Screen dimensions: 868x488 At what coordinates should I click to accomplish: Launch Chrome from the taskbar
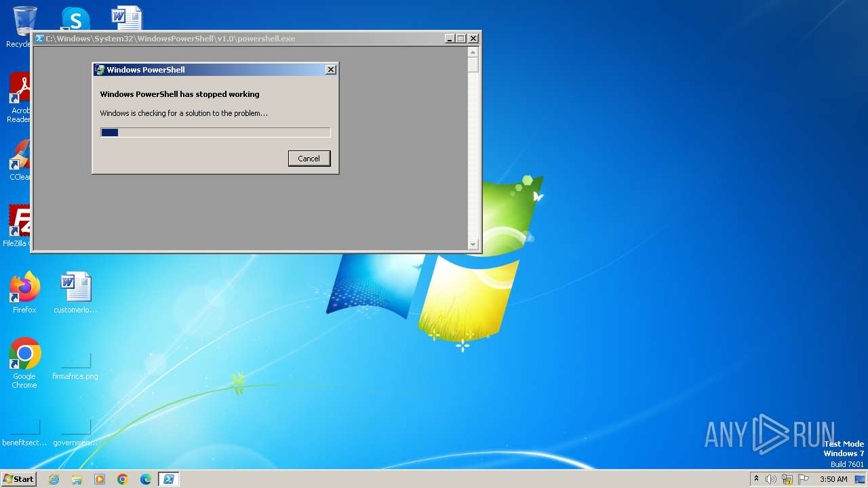[123, 479]
